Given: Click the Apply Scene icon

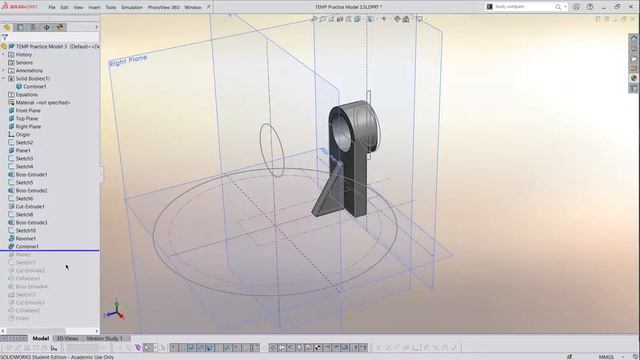Looking at the screenshot, I should pyautogui.click(x=406, y=19).
